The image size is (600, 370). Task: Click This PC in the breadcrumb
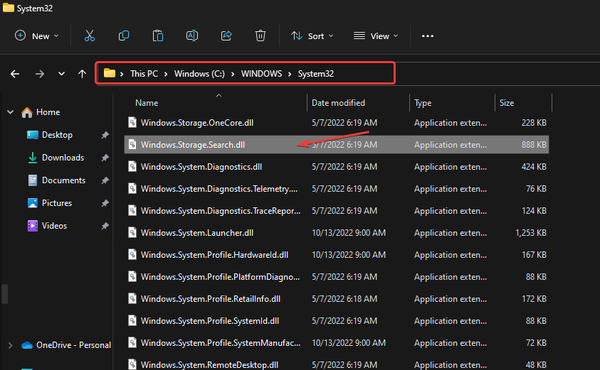point(144,73)
